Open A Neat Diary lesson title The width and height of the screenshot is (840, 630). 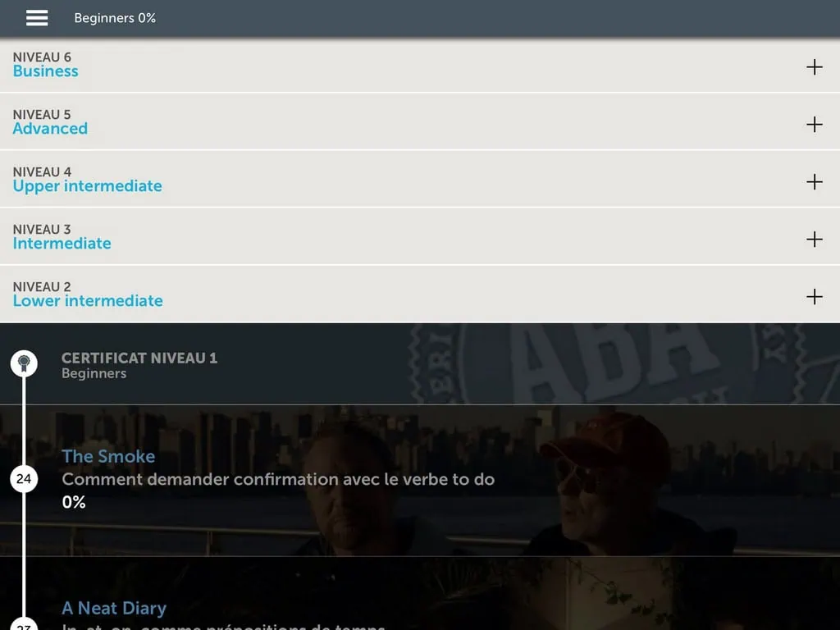tap(114, 608)
